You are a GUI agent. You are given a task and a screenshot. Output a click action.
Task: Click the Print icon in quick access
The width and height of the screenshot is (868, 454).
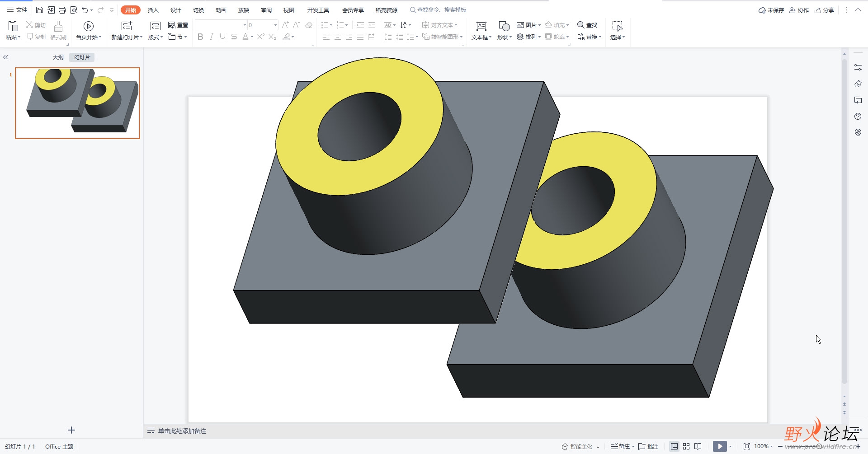click(x=62, y=10)
